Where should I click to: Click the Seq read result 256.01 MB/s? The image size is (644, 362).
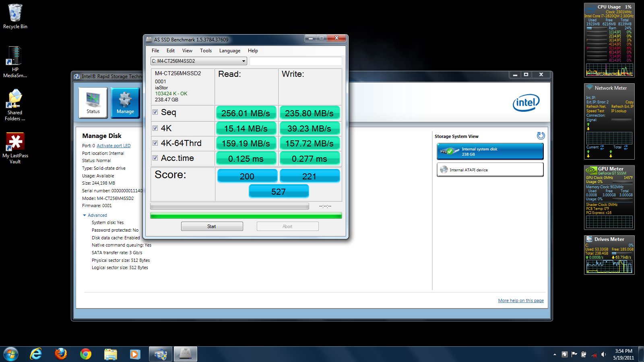click(x=246, y=113)
